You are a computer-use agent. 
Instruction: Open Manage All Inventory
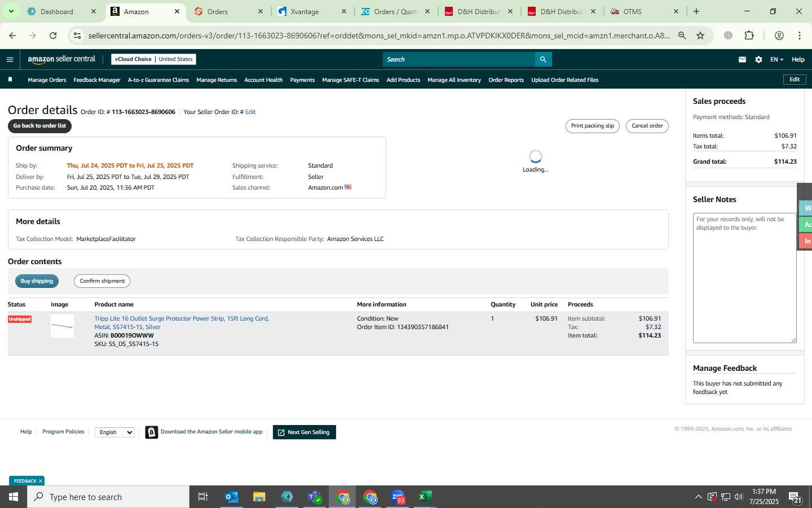coord(454,80)
